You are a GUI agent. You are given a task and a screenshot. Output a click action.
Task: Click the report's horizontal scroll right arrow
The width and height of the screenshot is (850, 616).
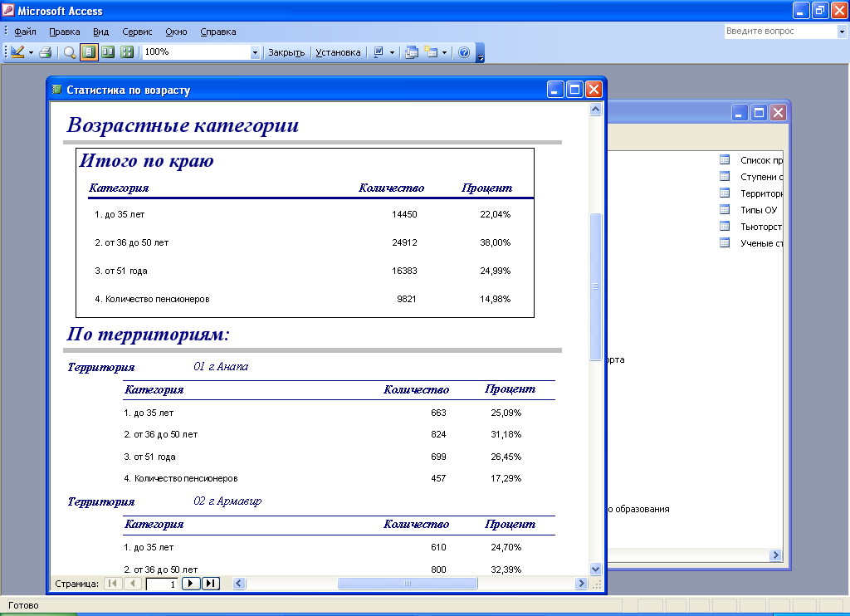click(x=581, y=584)
